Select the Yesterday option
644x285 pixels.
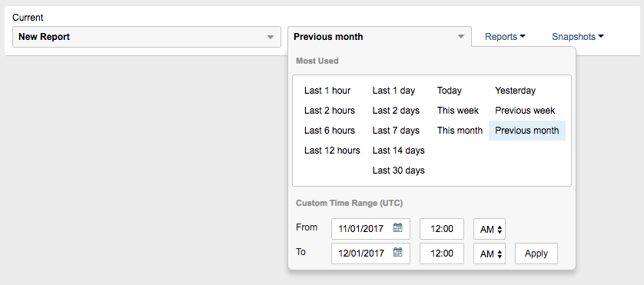[x=515, y=91]
